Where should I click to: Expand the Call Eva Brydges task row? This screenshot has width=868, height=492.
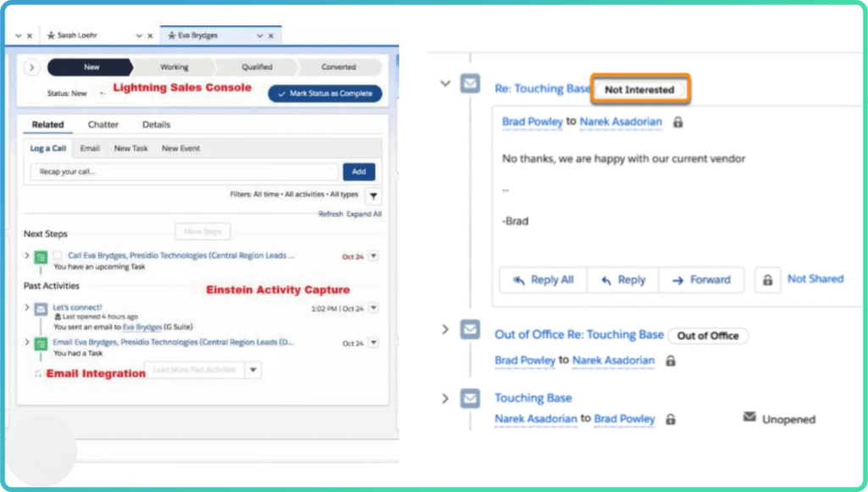pyautogui.click(x=26, y=256)
